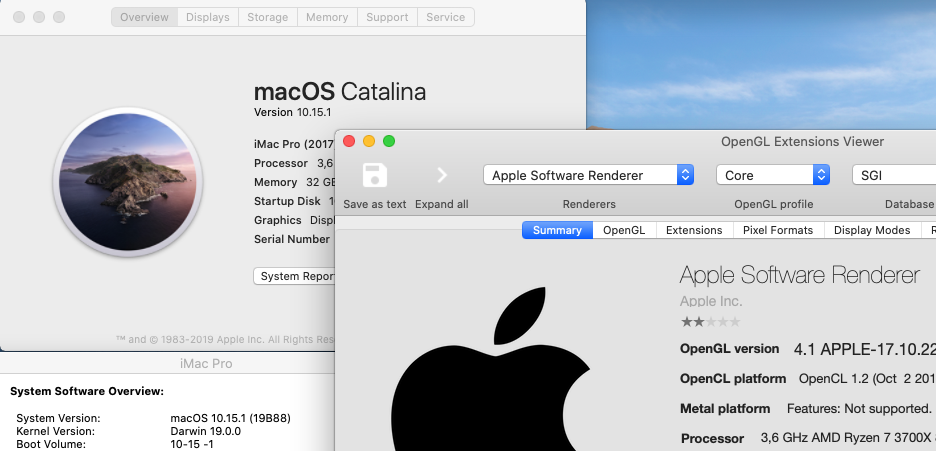Click the 'Darwin 19.0.0' kernel version
The image size is (936, 451).
(x=205, y=431)
